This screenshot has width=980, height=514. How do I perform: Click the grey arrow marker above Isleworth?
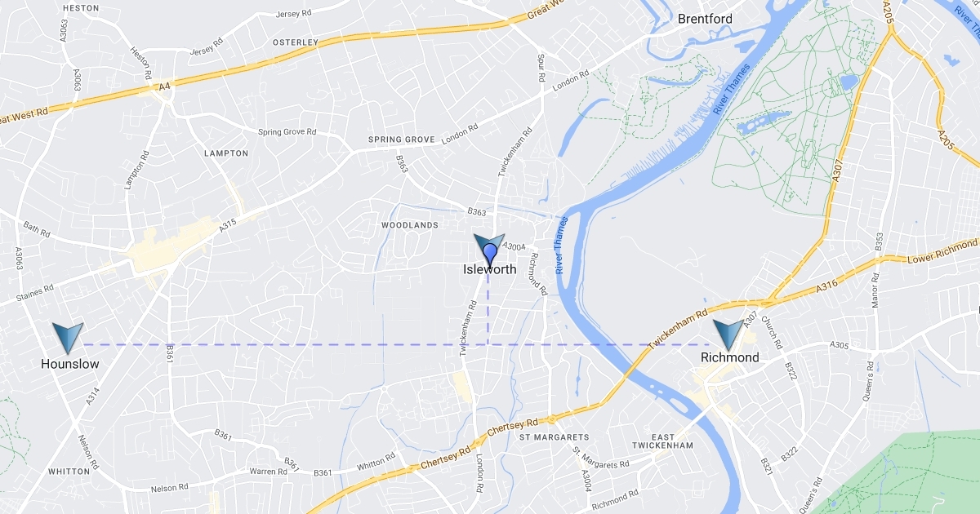(x=490, y=243)
